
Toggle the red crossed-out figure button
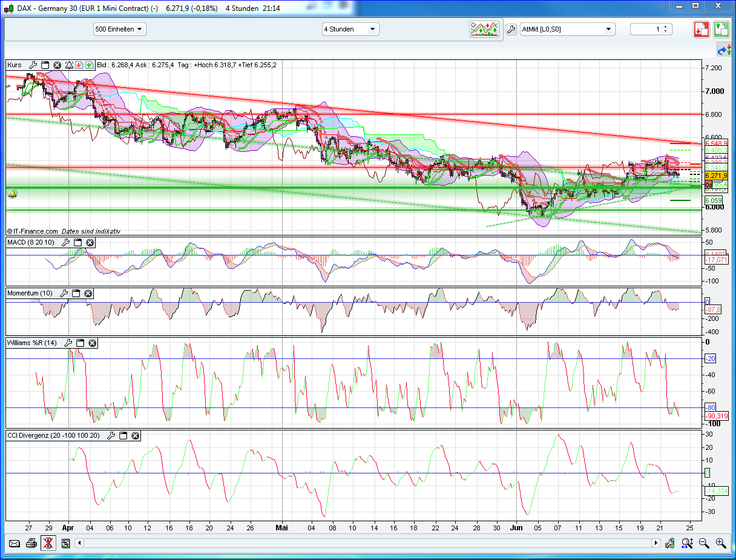(48, 543)
